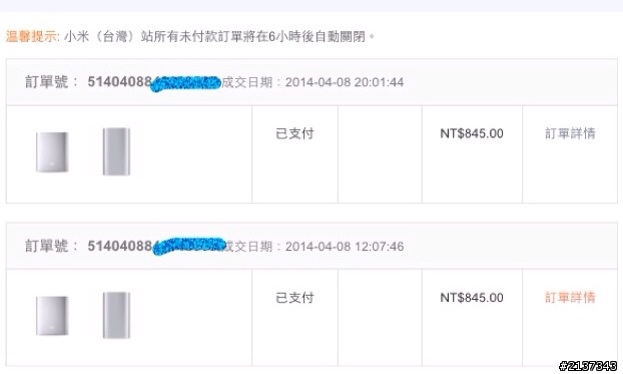Click the tall power bank thumbnail in the second order
Image resolution: width=623 pixels, height=374 pixels.
(x=116, y=315)
